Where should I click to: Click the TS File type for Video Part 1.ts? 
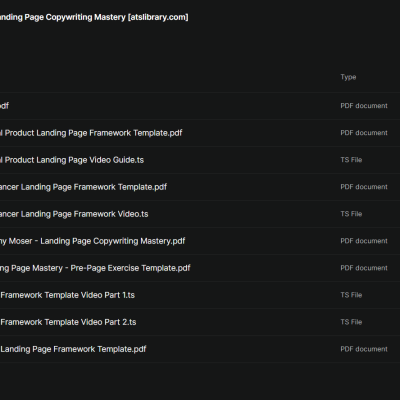pos(351,295)
